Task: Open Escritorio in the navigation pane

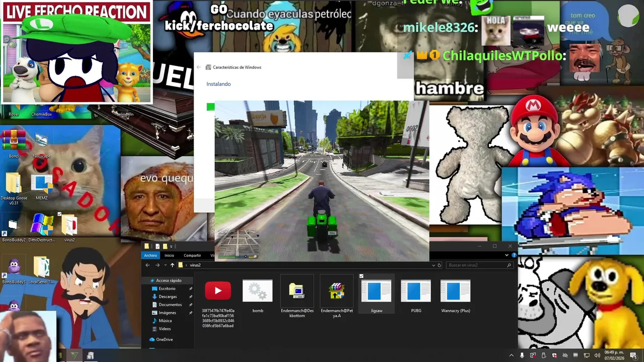Action: pyautogui.click(x=167, y=289)
